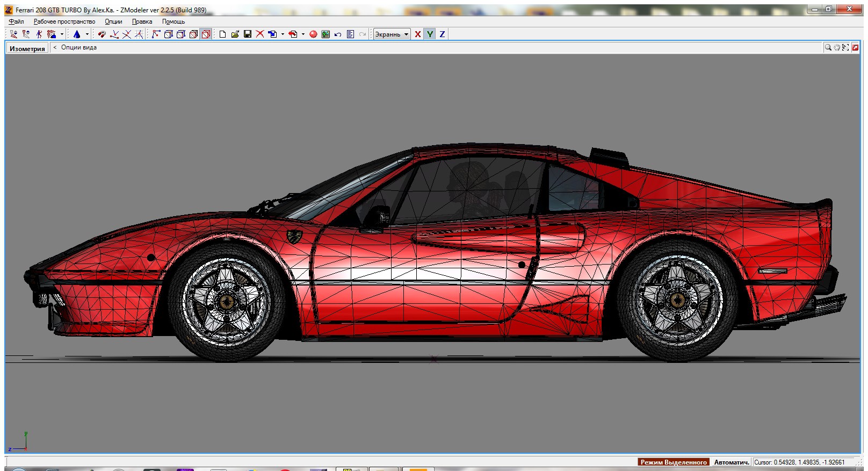Click the red viewport maximize icon

(x=855, y=48)
